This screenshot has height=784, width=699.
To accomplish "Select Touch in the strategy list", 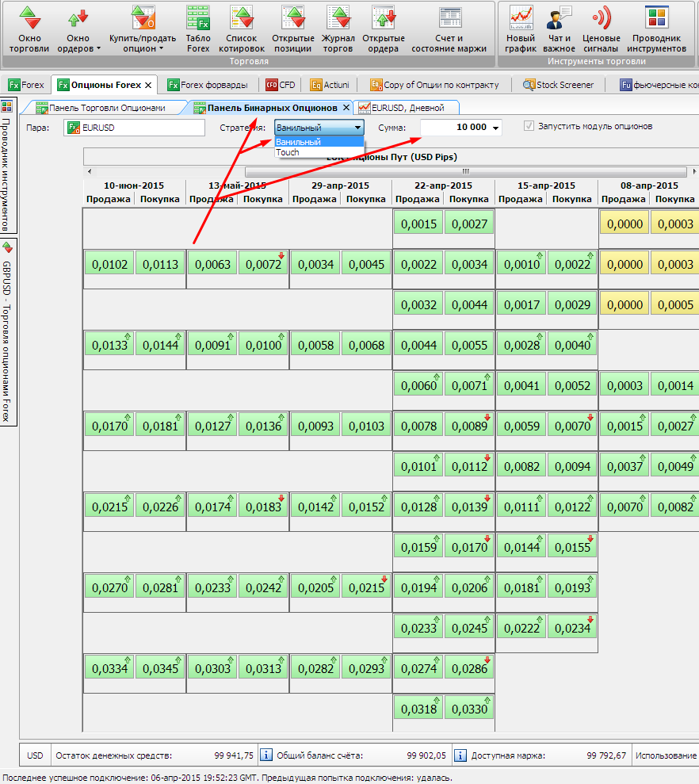I will click(288, 152).
